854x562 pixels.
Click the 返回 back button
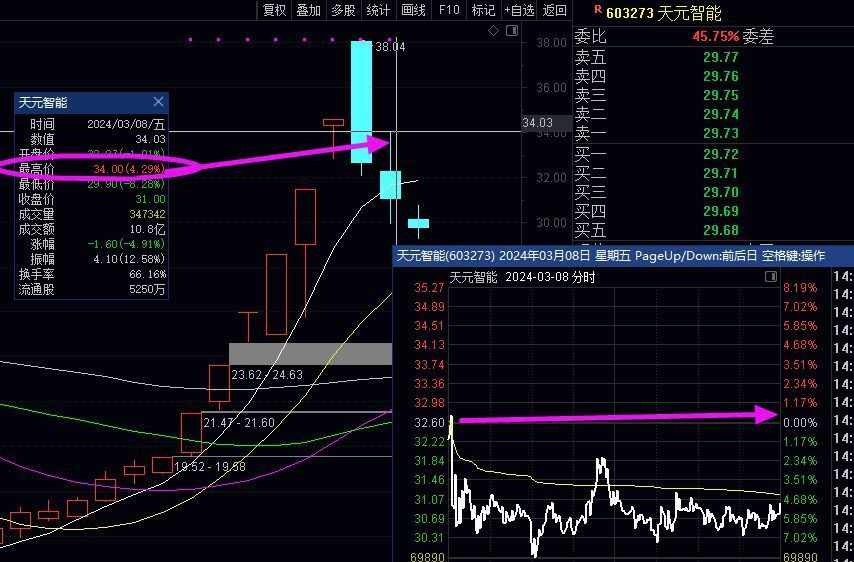[x=554, y=10]
